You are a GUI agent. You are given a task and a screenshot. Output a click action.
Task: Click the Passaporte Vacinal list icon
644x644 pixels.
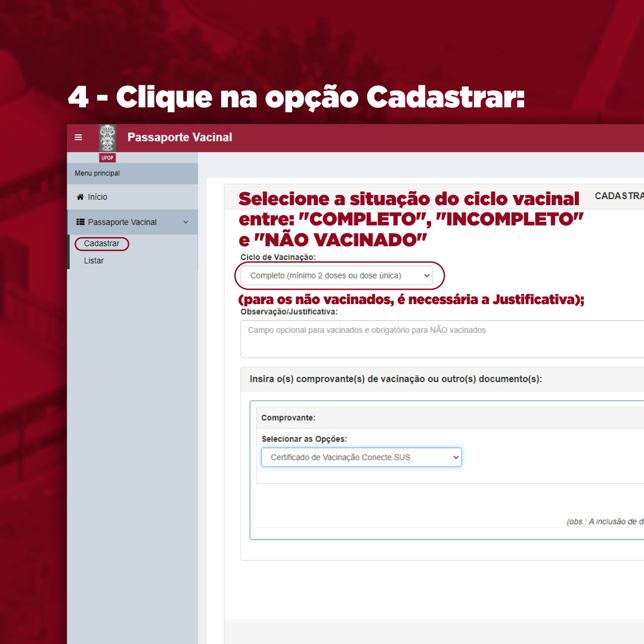(80, 222)
